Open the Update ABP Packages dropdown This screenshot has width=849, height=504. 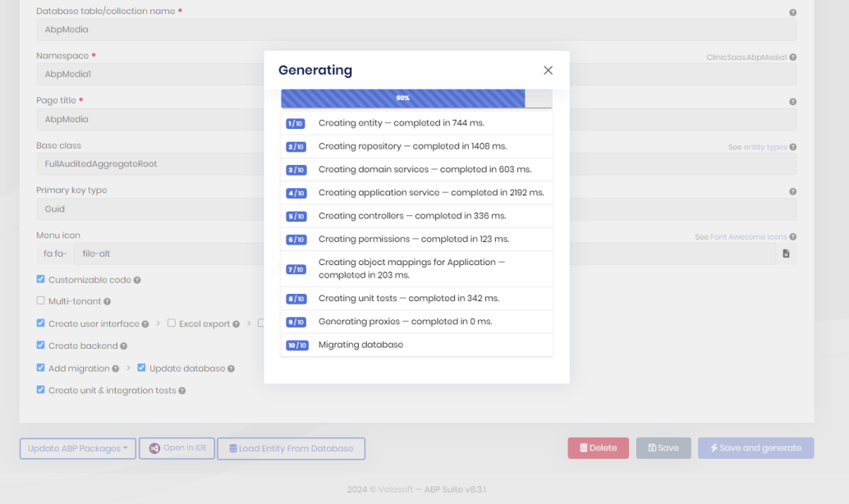click(77, 448)
